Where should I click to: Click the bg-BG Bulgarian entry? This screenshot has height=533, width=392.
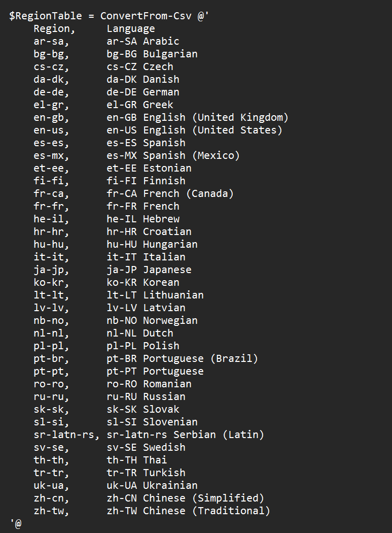pyautogui.click(x=152, y=54)
